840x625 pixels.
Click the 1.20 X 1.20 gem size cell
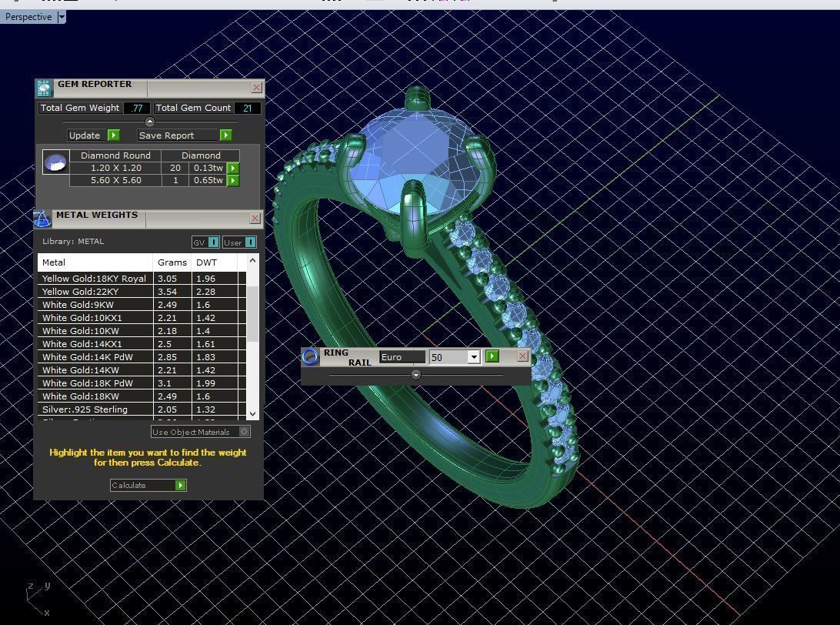(115, 168)
